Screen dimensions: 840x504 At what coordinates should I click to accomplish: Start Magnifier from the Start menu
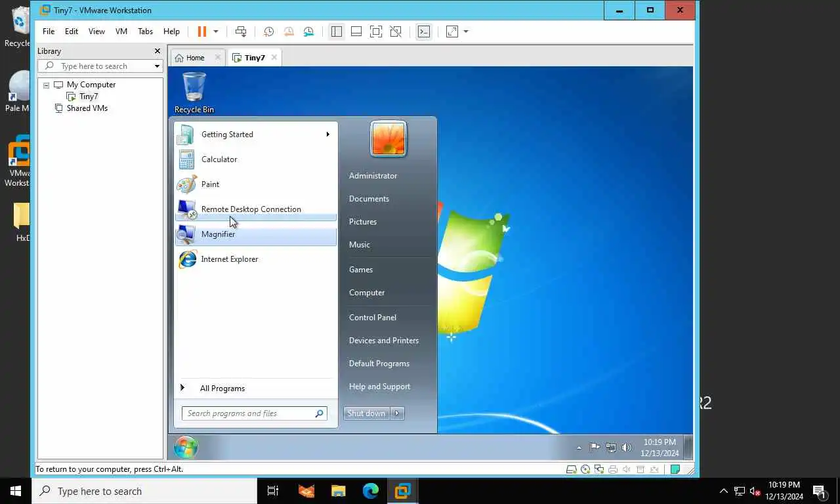point(256,234)
